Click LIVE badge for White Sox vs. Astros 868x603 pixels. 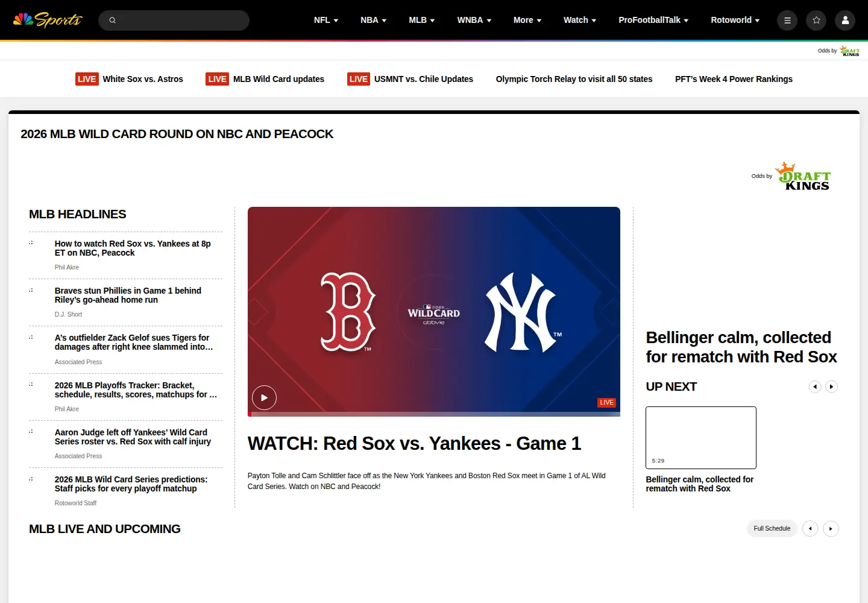click(x=87, y=79)
